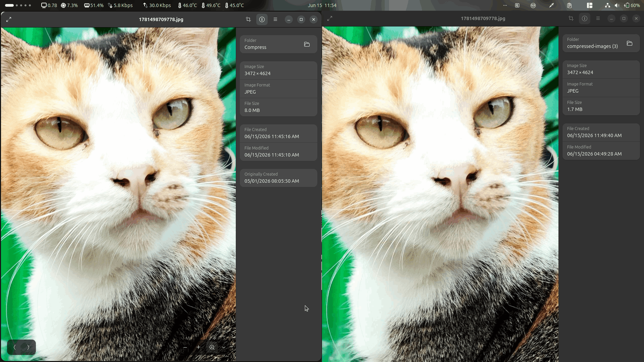Image resolution: width=644 pixels, height=362 pixels.
Task: Click the 30.0 Kbps upload speed indicator
Action: click(157, 5)
